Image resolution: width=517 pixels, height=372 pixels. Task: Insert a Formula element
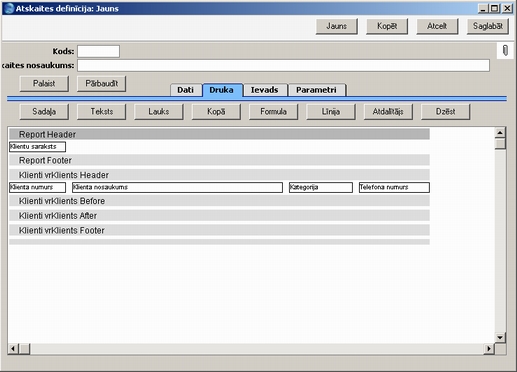coord(273,111)
